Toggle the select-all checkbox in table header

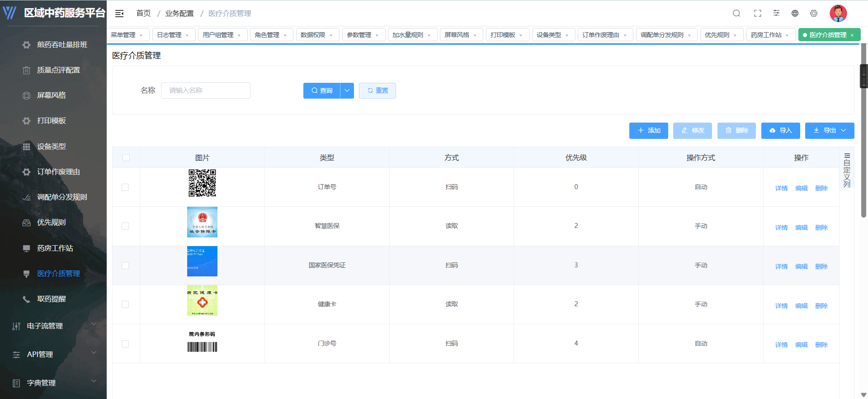click(x=126, y=158)
